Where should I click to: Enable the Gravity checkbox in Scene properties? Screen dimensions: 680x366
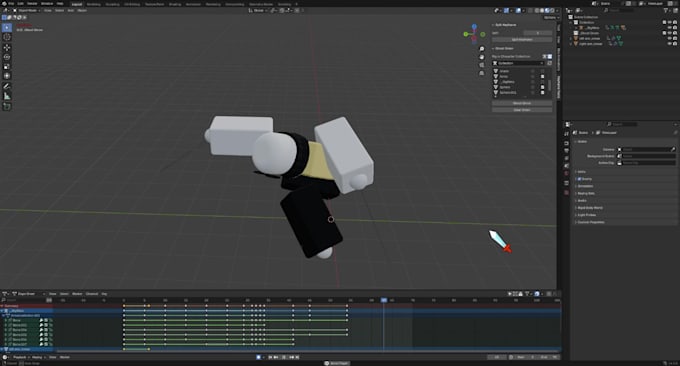tap(579, 179)
